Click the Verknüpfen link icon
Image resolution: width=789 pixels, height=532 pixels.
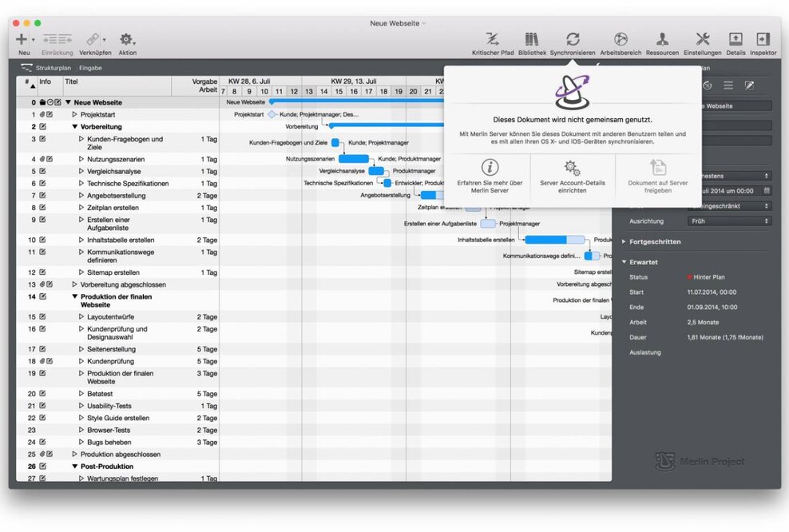[x=94, y=39]
